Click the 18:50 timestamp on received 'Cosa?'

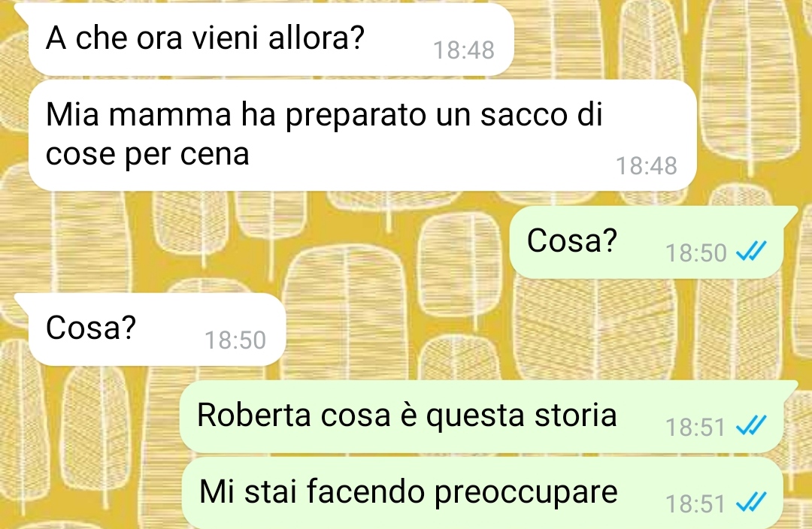point(235,340)
